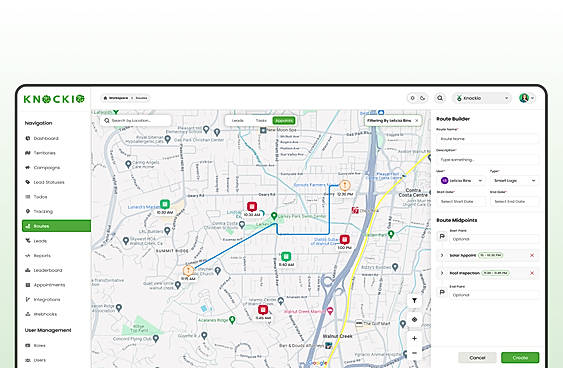Click the Acalanes Ridge park pin
This screenshot has height=368, width=563.
click(x=232, y=320)
